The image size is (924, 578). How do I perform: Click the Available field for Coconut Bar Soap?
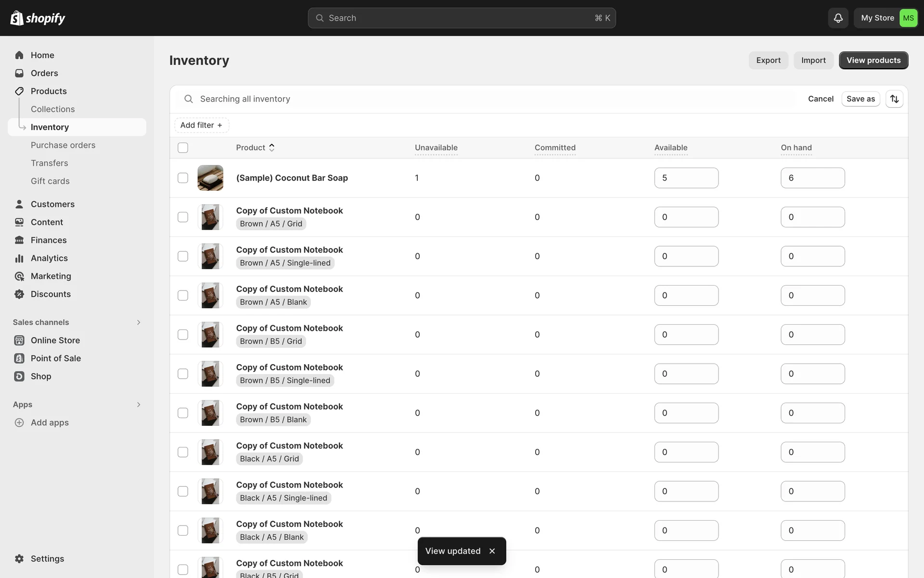point(686,178)
